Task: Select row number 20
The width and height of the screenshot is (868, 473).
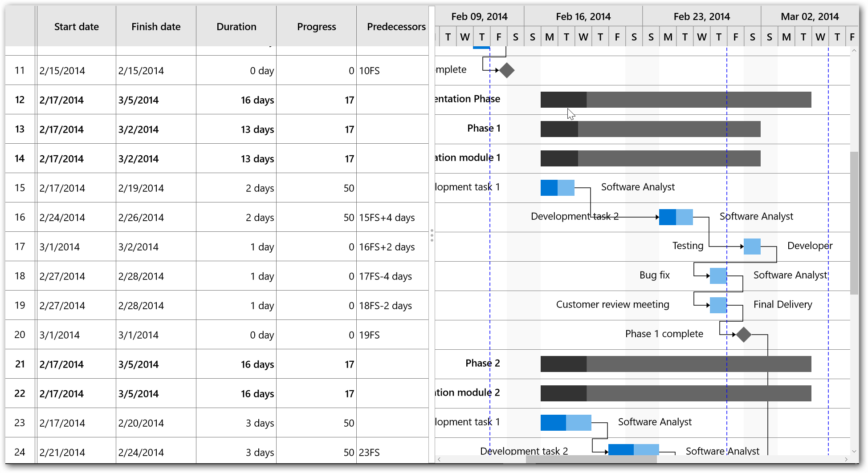Action: pos(20,335)
